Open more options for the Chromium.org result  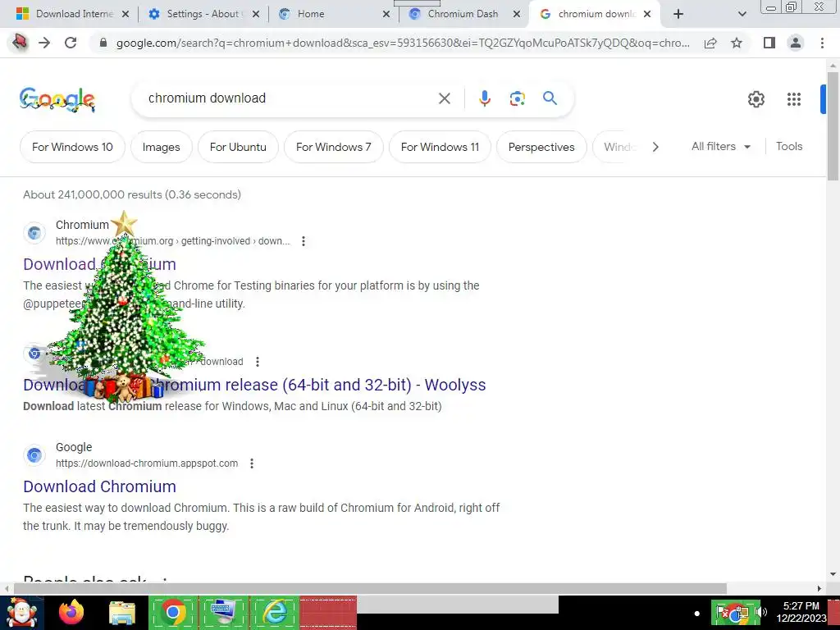click(x=304, y=241)
